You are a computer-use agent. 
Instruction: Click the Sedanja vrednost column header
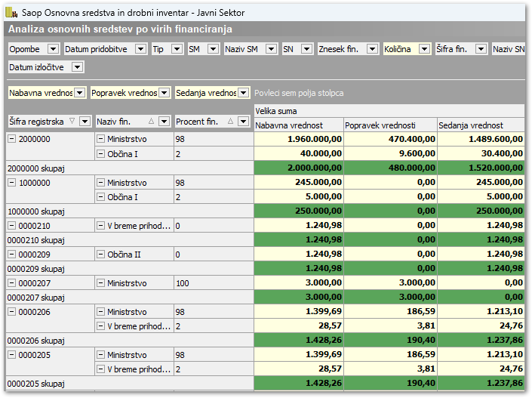click(x=480, y=125)
